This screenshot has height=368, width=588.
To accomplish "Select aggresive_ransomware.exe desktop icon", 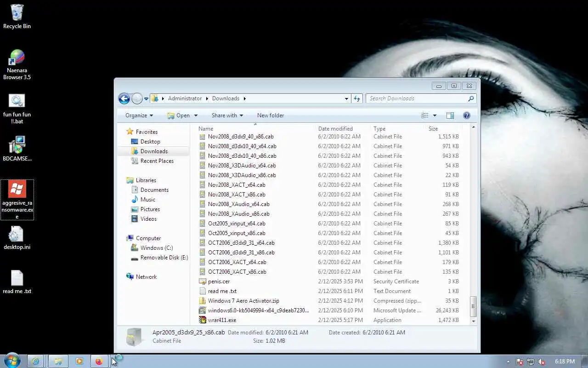I will click(x=17, y=200).
